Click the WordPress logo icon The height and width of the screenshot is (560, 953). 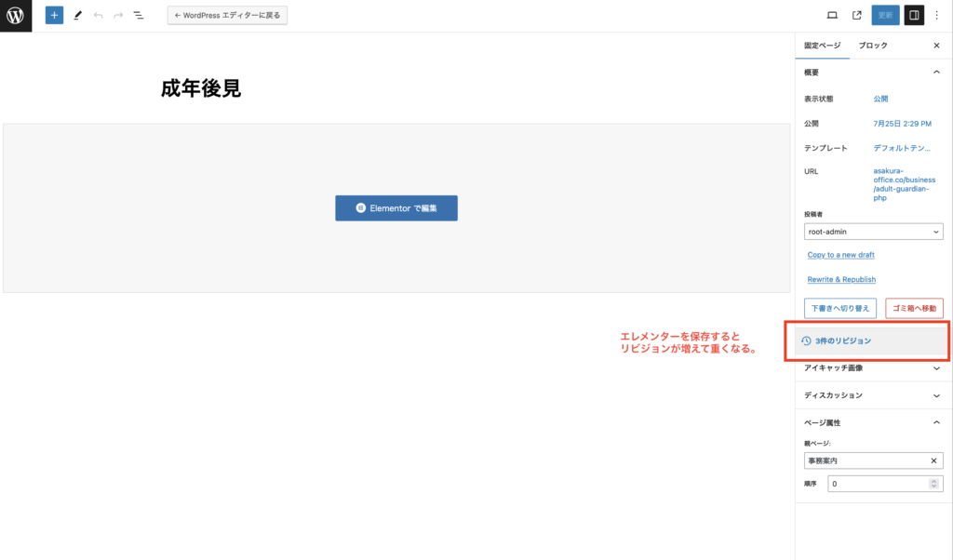tap(16, 16)
